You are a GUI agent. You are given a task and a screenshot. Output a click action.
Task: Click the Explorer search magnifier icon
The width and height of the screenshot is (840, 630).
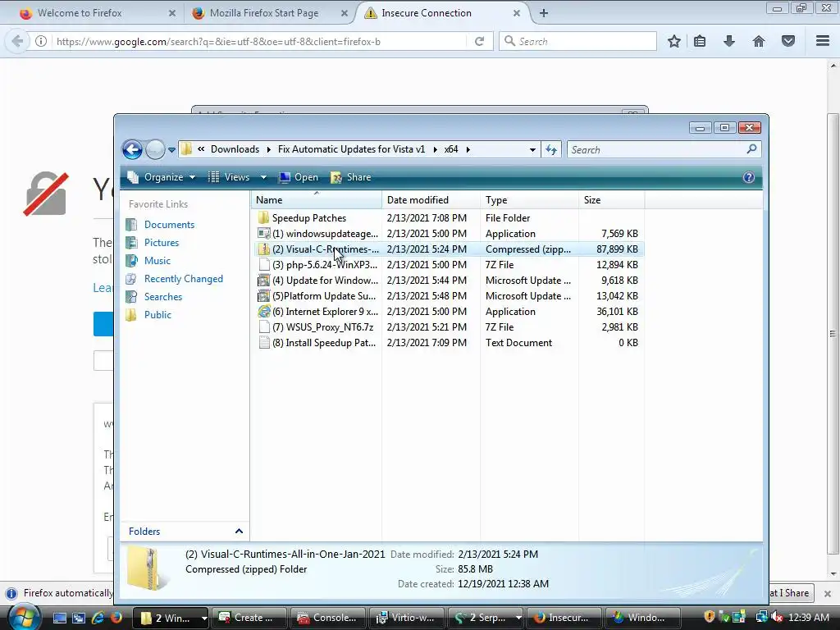[x=751, y=149]
